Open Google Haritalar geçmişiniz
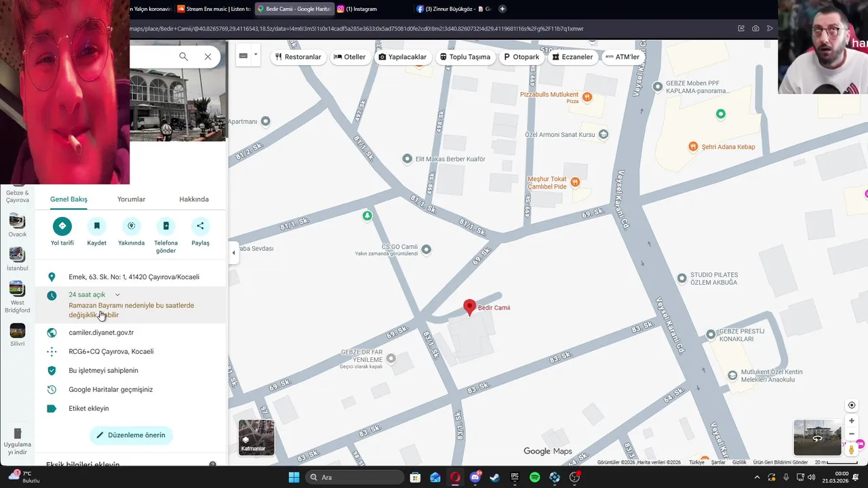868x488 pixels. (x=111, y=390)
